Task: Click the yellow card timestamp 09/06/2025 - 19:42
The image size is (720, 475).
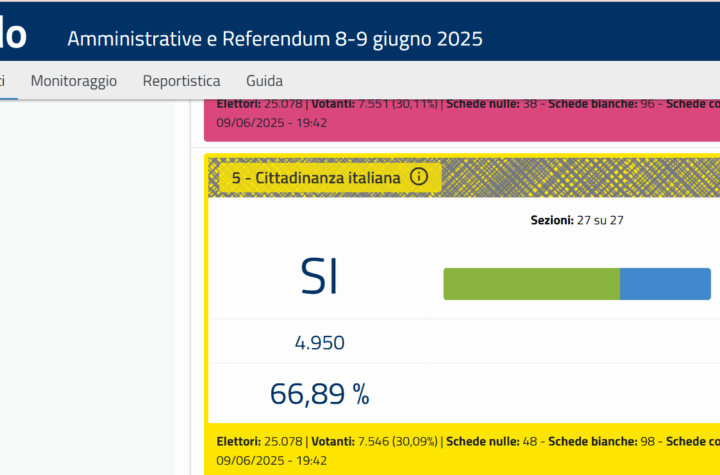Action: 271,460
